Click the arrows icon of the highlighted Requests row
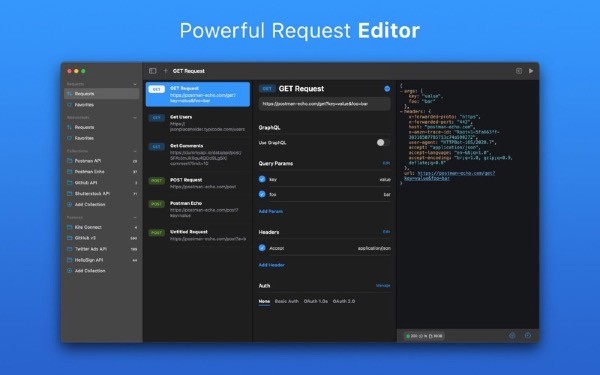600x375 pixels. click(x=70, y=94)
